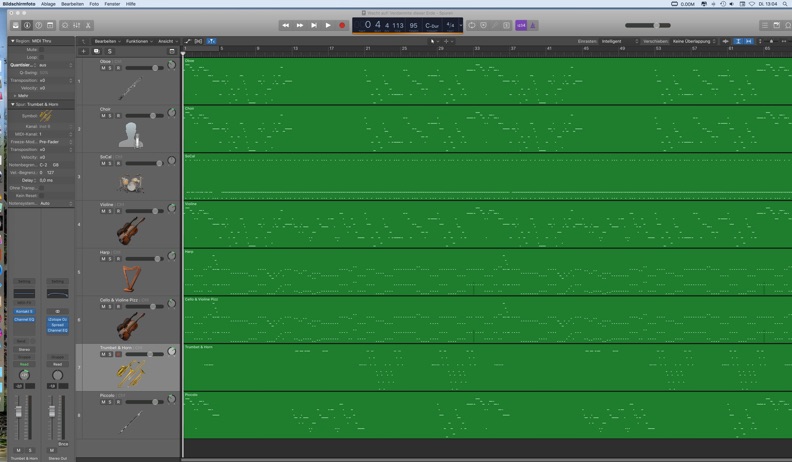
Task: Open the Funktionen dropdown menu
Action: [139, 41]
